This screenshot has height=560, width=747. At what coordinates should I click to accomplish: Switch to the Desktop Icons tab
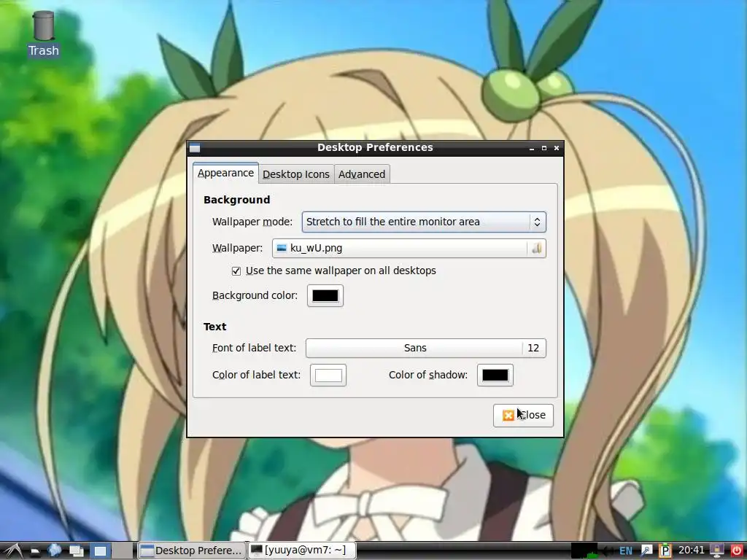296,174
